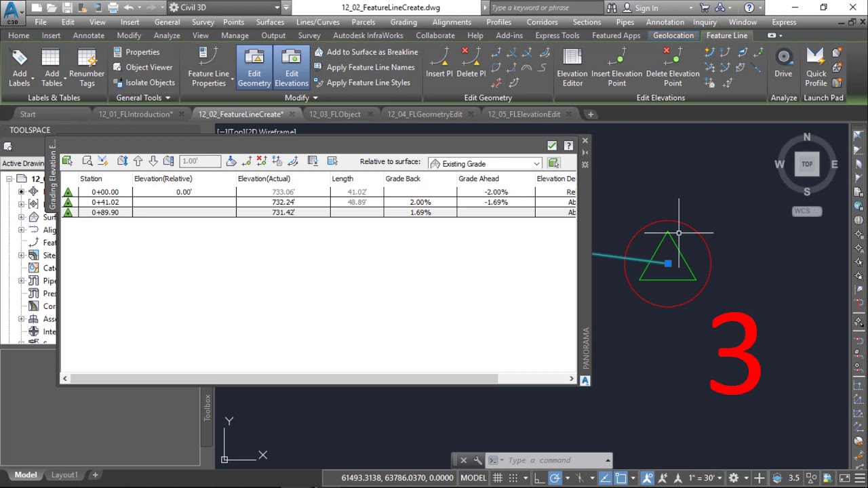Open the Civil 3D workspace dropdown
This screenshot has height=488, width=868.
click(224, 7)
